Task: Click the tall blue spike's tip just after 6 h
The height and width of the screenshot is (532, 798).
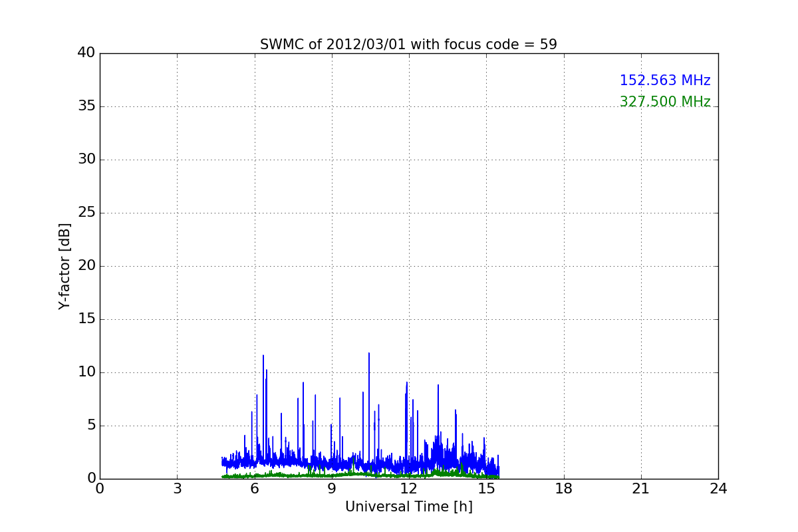Action: (263, 356)
